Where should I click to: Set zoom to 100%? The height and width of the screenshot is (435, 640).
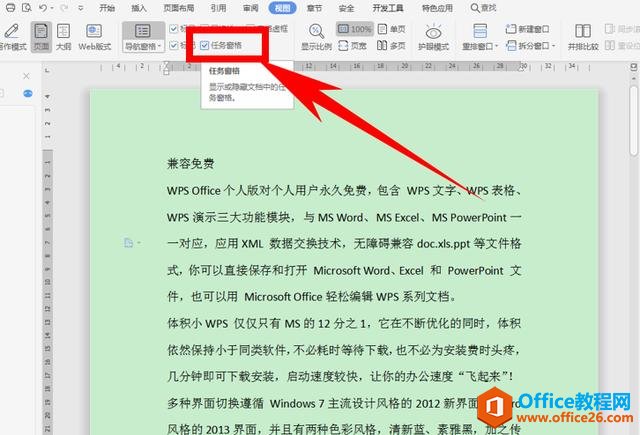[x=355, y=29]
